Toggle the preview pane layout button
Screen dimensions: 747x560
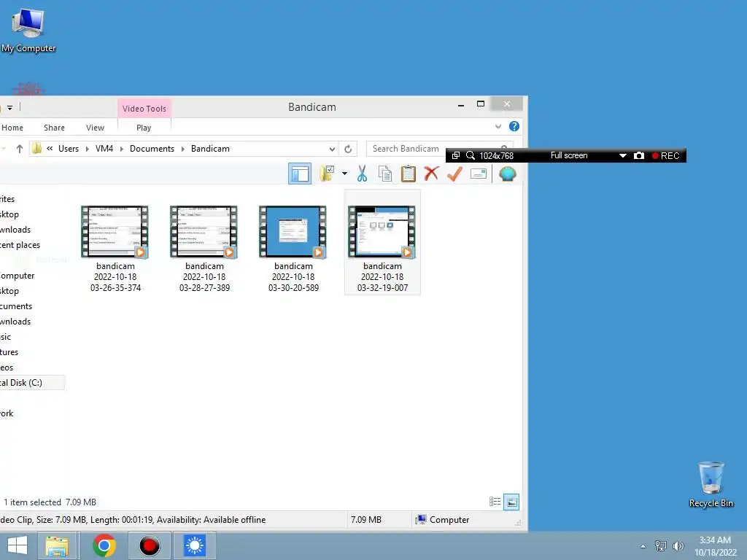300,174
